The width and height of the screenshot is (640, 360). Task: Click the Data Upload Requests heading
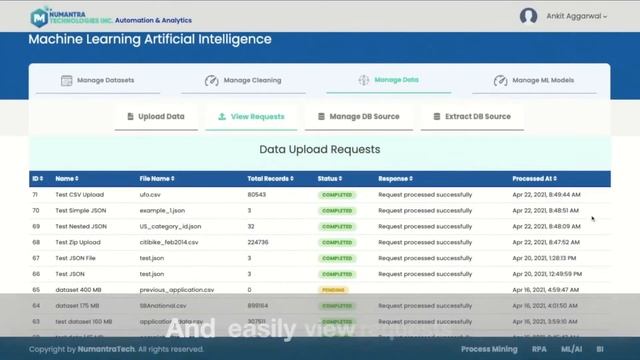(320, 149)
